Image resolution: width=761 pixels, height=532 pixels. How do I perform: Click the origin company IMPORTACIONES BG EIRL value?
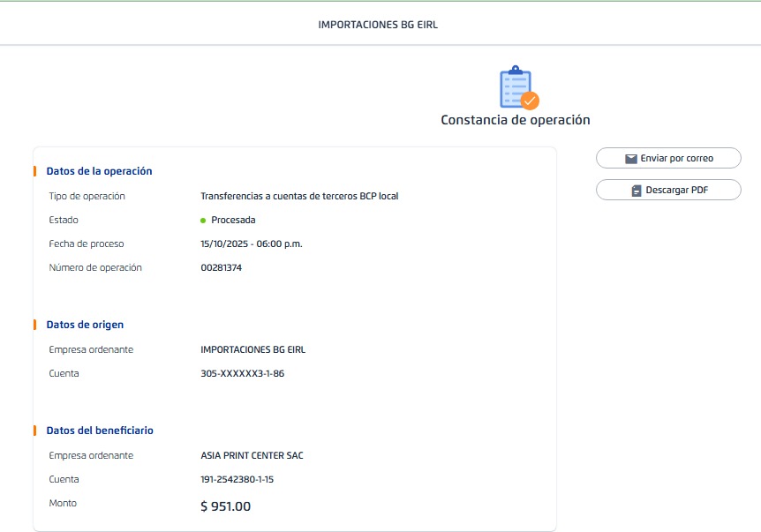pos(253,349)
